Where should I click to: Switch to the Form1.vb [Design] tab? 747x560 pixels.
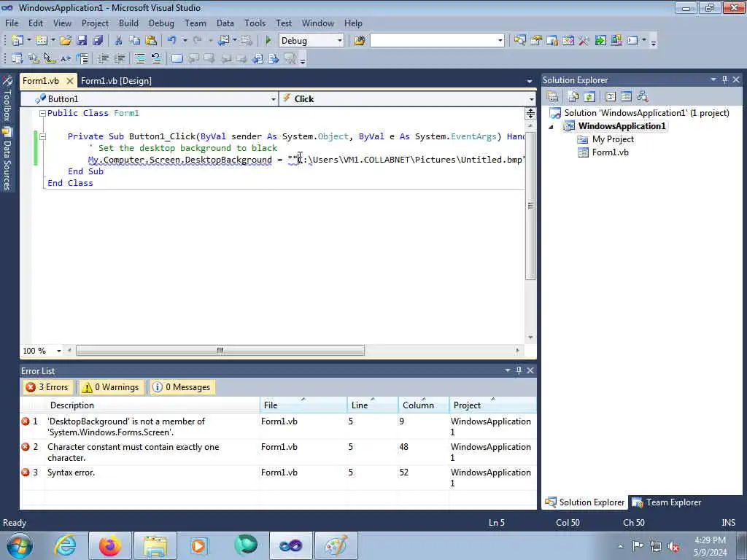116,81
